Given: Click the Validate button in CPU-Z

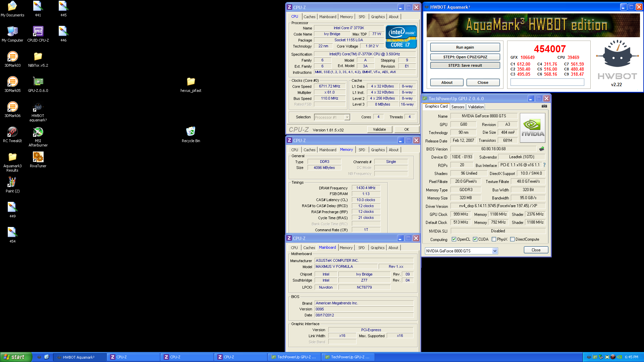Looking at the screenshot, I should pyautogui.click(x=379, y=129).
